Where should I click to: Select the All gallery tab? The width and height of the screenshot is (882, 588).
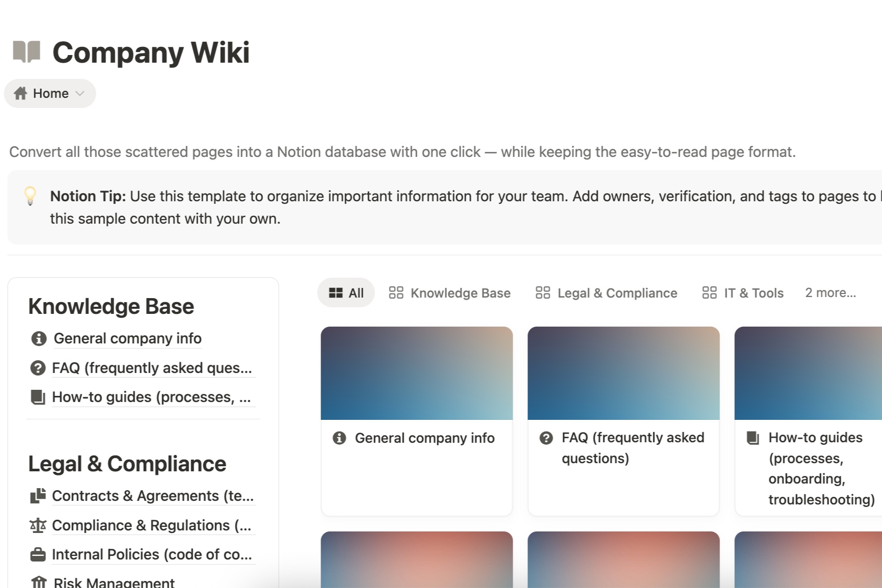point(346,293)
